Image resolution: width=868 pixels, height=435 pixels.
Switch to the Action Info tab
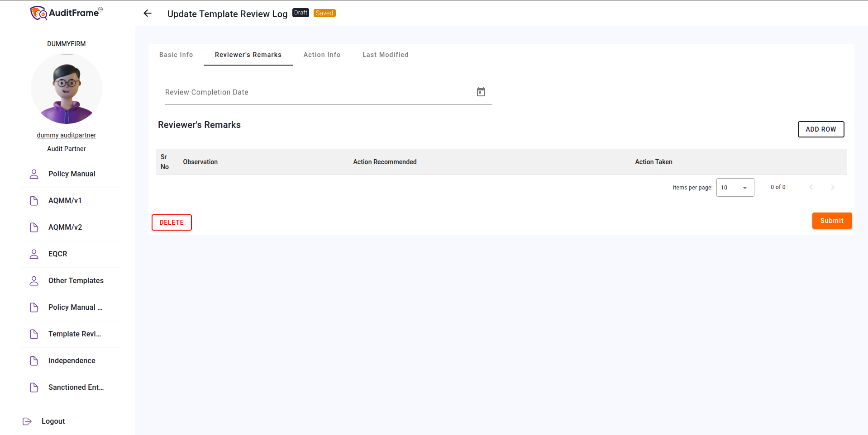(x=322, y=55)
